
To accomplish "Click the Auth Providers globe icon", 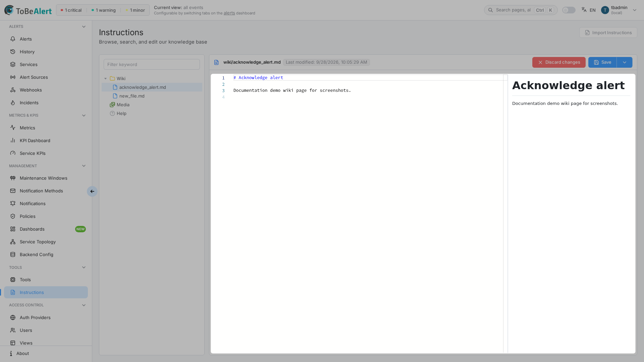I will pyautogui.click(x=13, y=317).
